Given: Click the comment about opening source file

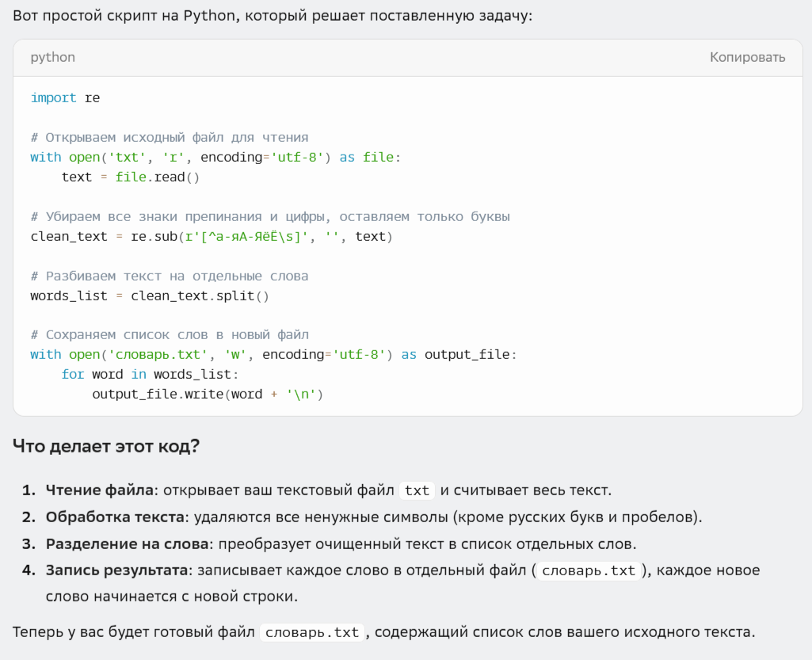Looking at the screenshot, I should tap(169, 137).
